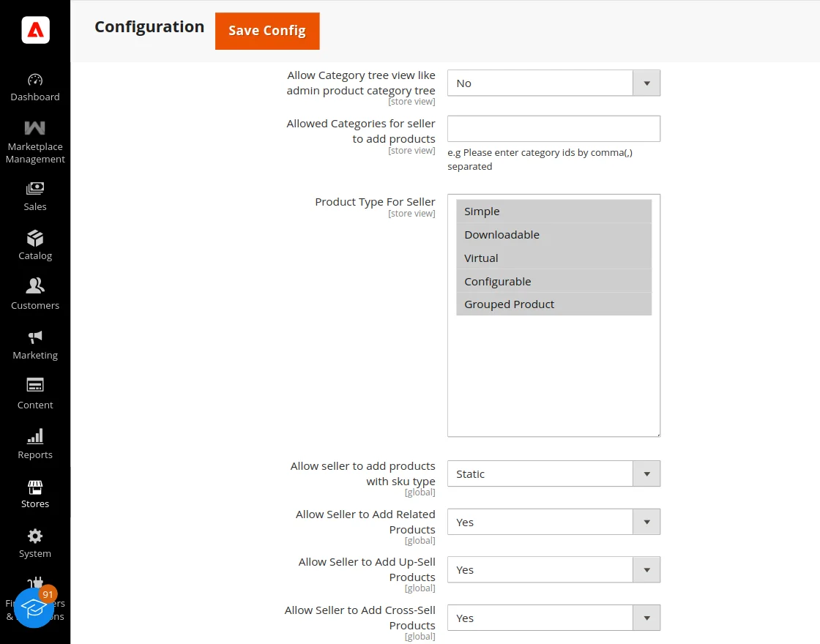This screenshot has height=644, width=820.
Task: Open the Content menu item
Action: (35, 394)
